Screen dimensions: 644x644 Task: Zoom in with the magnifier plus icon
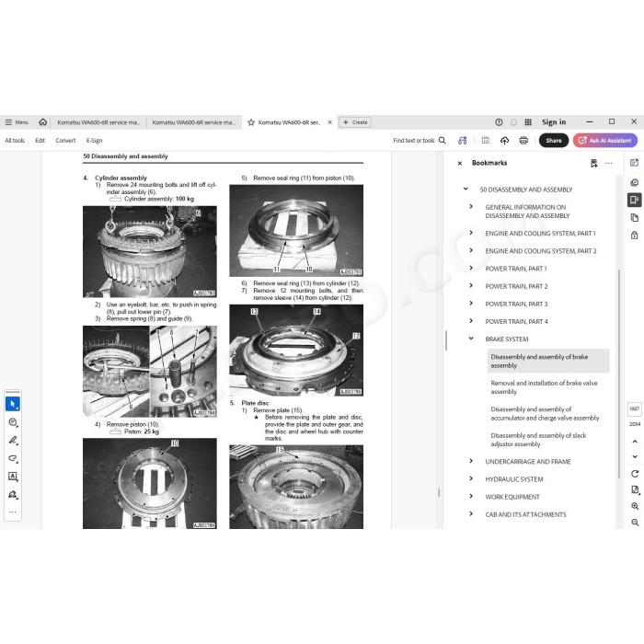click(x=635, y=506)
